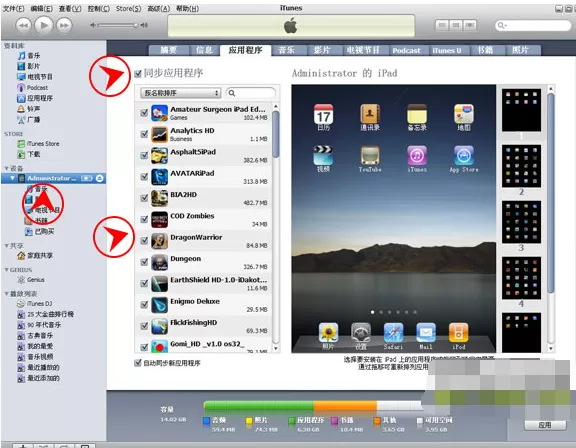
Task: Open 家庭共享 in sidebar
Action: click(x=35, y=255)
